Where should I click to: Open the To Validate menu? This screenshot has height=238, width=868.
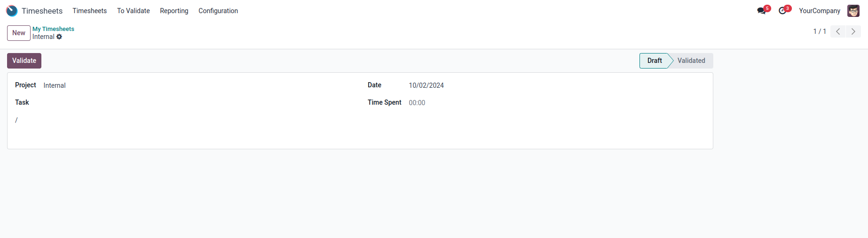pyautogui.click(x=133, y=11)
